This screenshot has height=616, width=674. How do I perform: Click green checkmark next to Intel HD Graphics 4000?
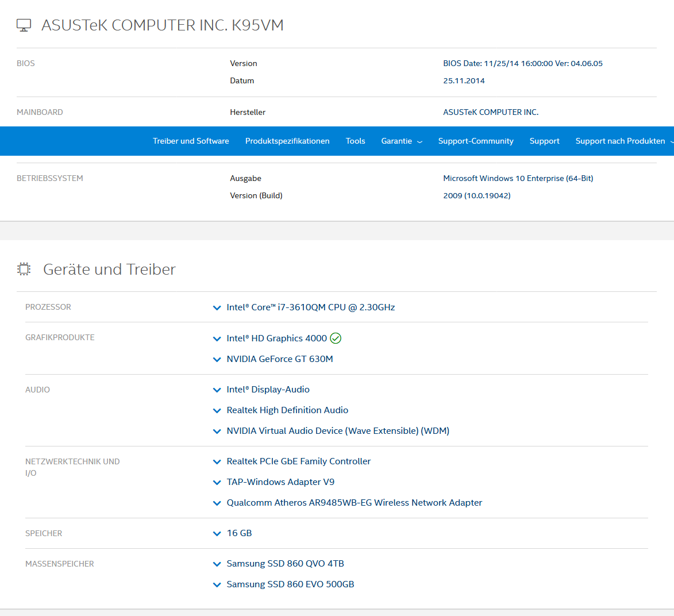(336, 338)
